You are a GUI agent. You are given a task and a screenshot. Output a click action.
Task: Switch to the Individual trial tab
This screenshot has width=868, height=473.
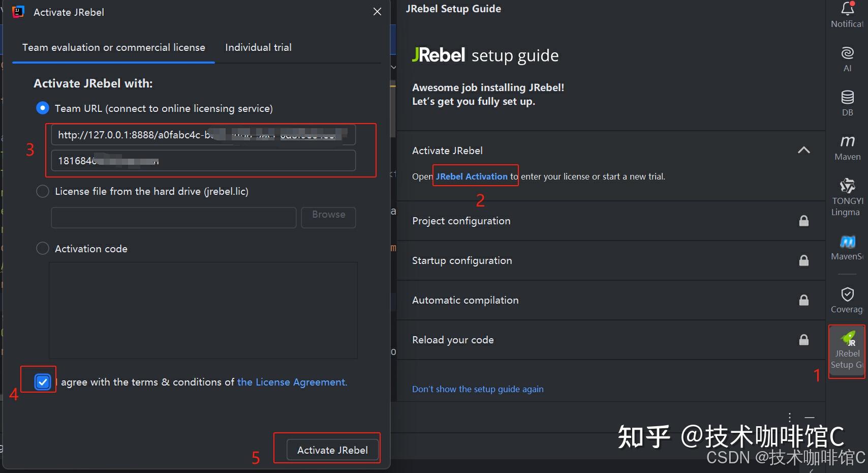[x=258, y=47]
